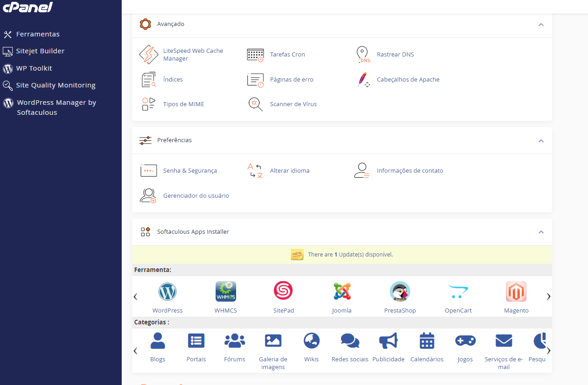Show next apps in Ferramenta carousel
The height and width of the screenshot is (385, 588).
point(548,297)
